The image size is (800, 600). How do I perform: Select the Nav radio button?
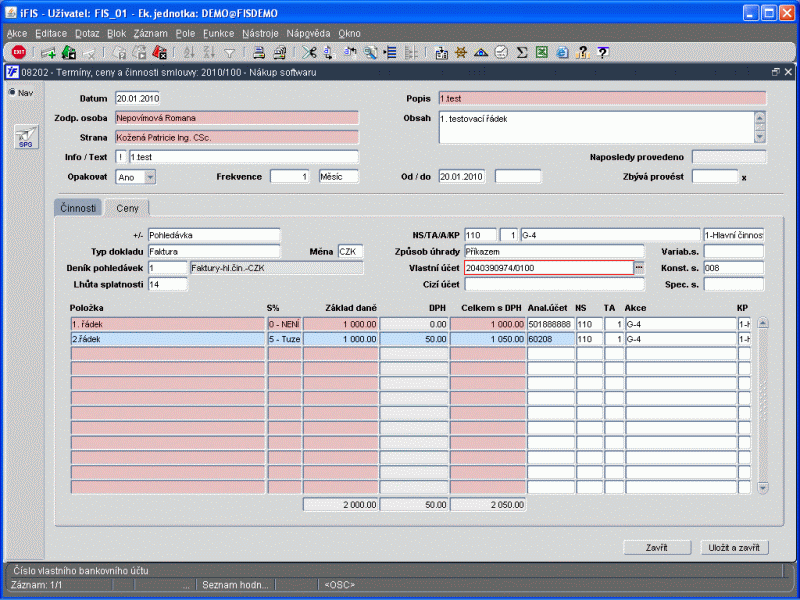(x=13, y=93)
